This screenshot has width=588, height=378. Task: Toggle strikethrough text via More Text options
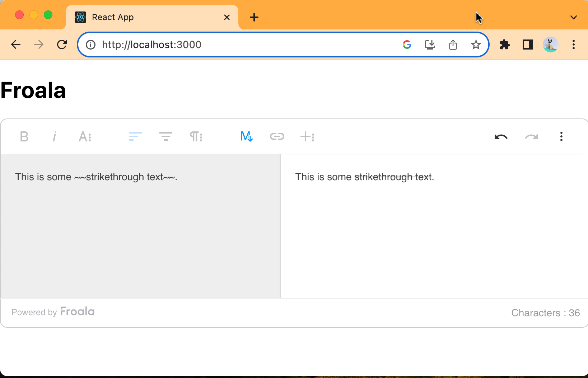(x=85, y=136)
